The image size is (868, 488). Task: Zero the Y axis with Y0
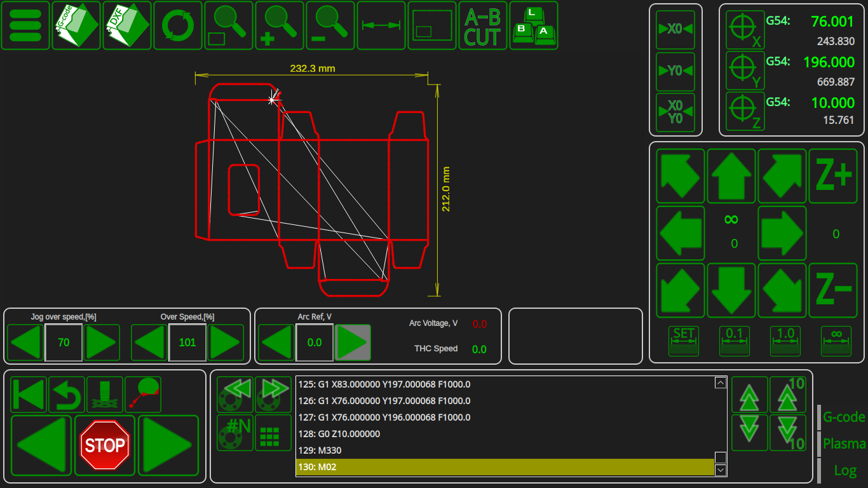point(675,71)
